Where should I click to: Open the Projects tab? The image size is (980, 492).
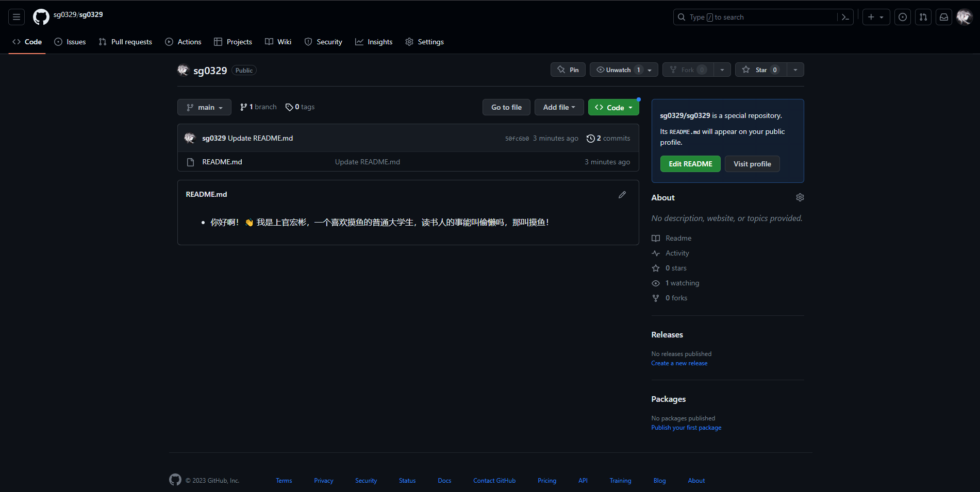[233, 42]
